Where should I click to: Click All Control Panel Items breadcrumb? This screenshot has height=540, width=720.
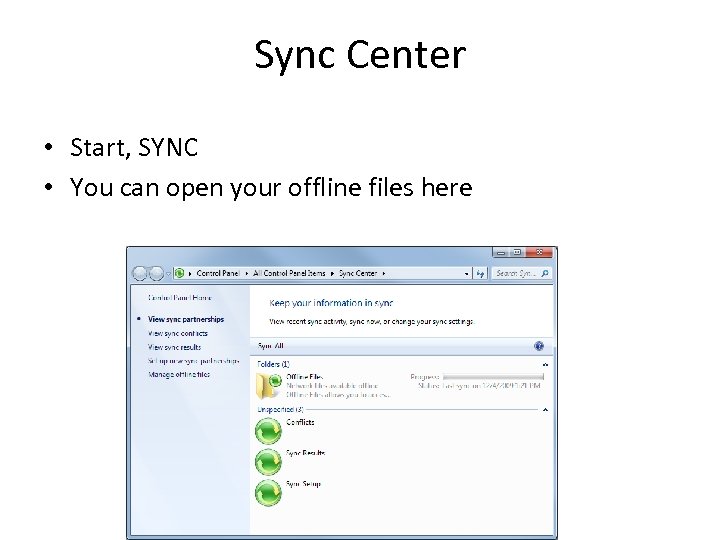(289, 273)
